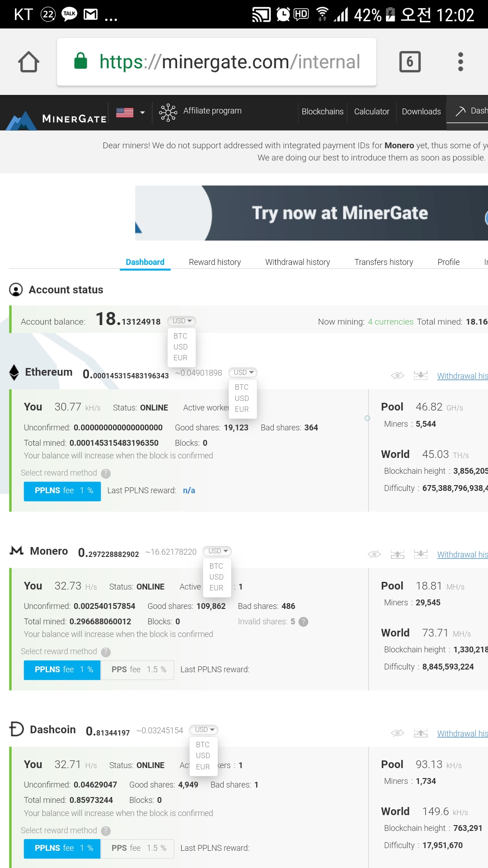Choose BTC in Ethereum currency dropdown
This screenshot has height=868, width=488.
242,387
